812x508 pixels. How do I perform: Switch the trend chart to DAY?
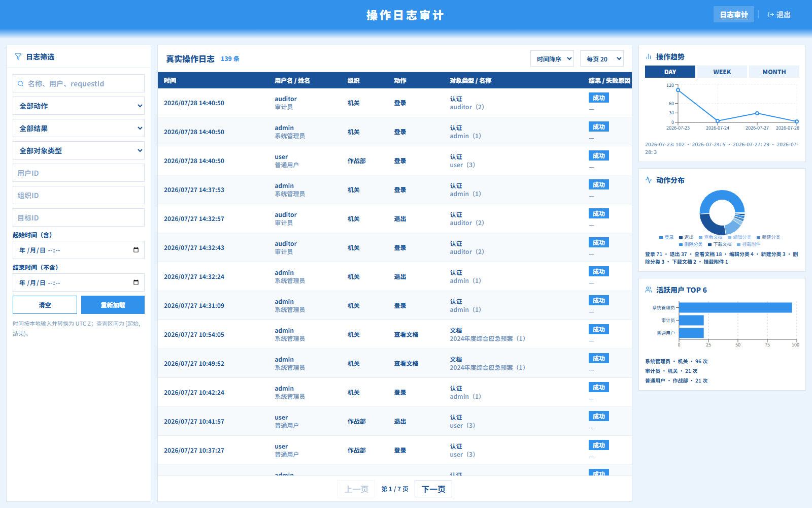click(670, 72)
